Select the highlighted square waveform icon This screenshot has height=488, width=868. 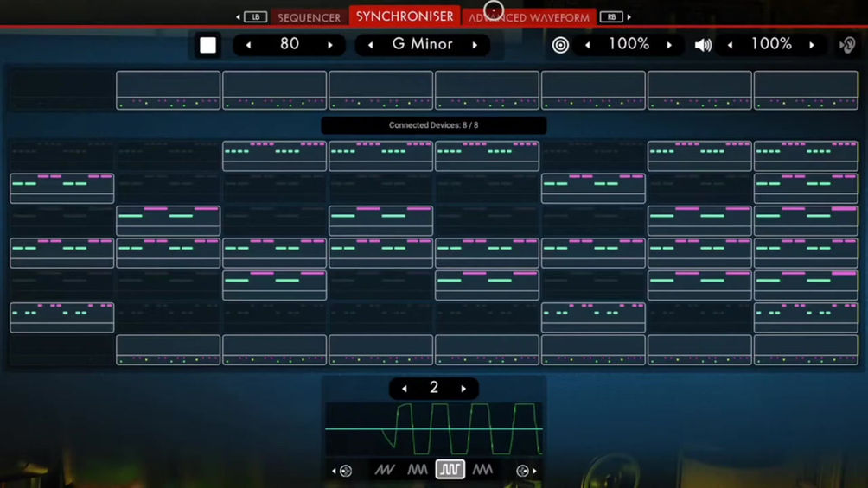tap(450, 470)
